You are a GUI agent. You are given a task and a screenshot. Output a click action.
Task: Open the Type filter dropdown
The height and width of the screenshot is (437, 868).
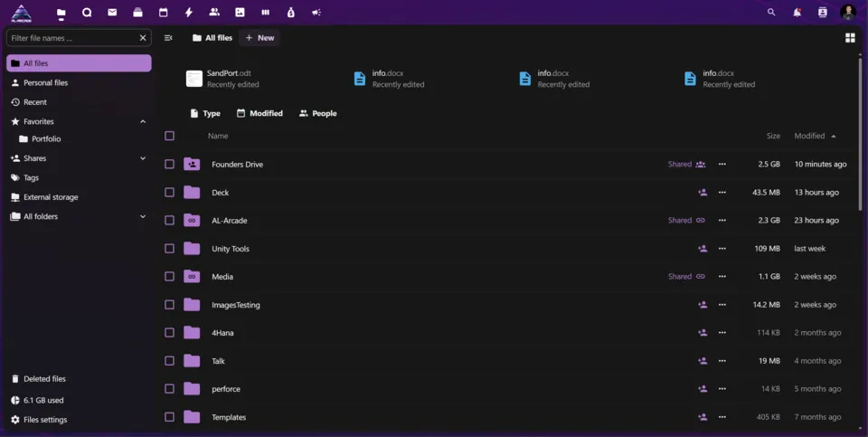205,113
